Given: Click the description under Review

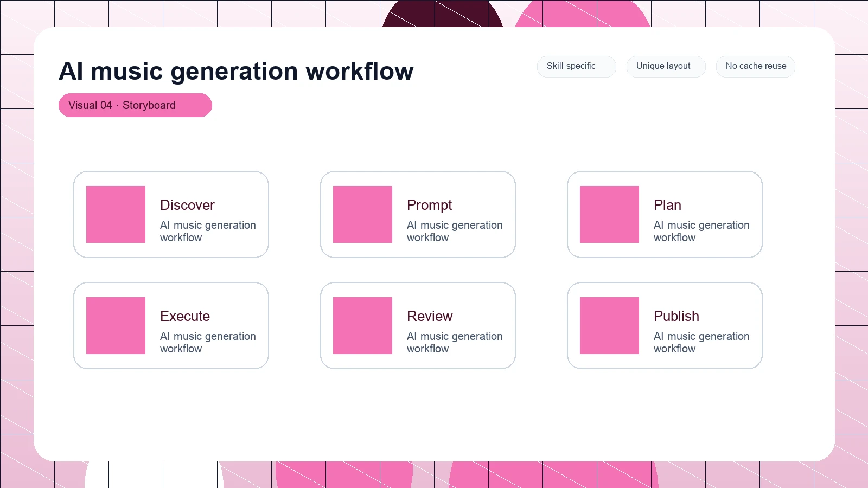Looking at the screenshot, I should point(455,342).
